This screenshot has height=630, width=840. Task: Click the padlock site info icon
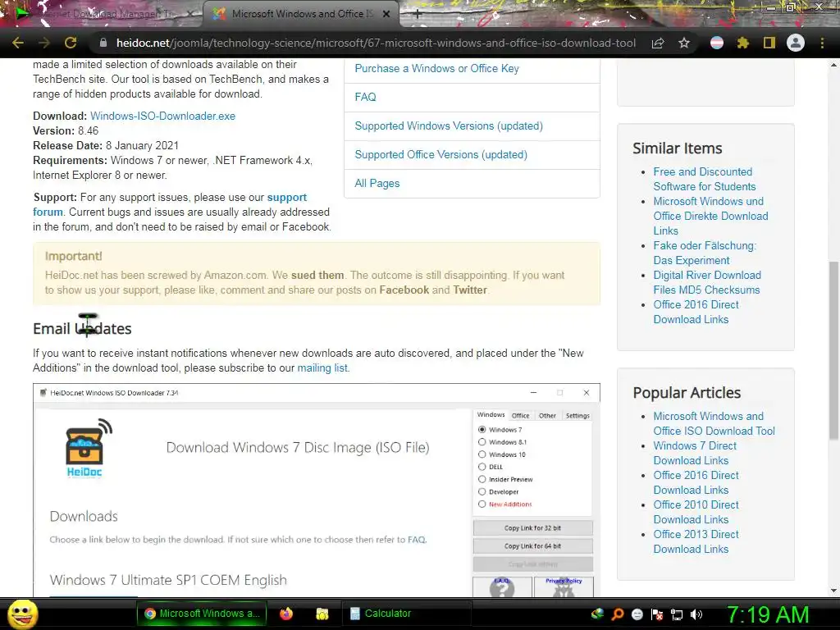pyautogui.click(x=103, y=43)
